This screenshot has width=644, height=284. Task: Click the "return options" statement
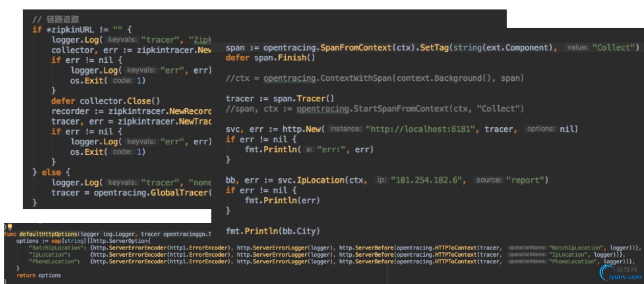pos(39,275)
